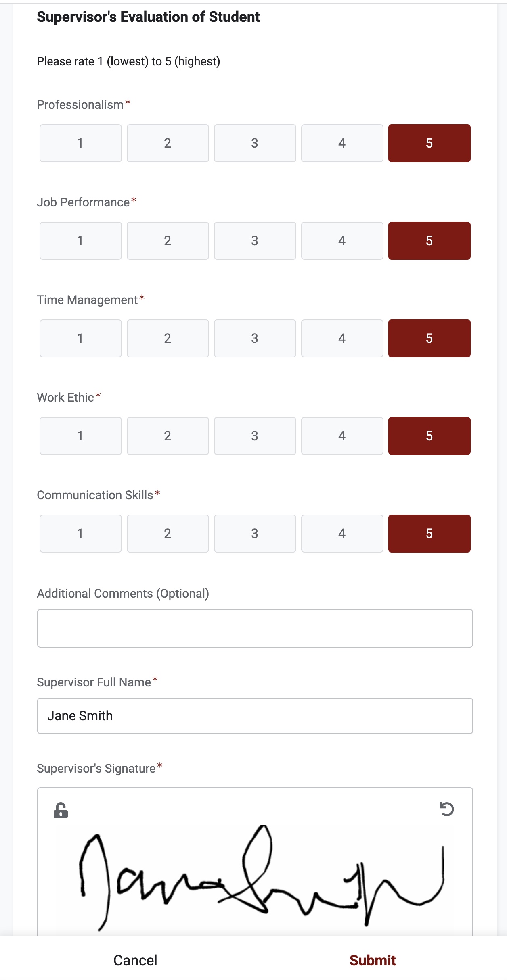This screenshot has height=980, width=507.
Task: Rate Professionalism as 3
Action: [x=255, y=143]
